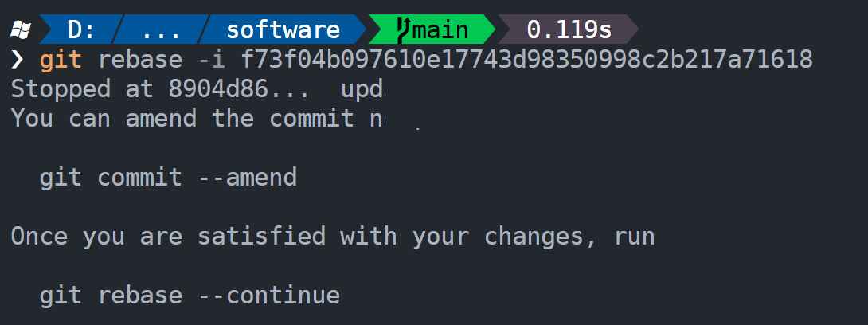Screen dimensions: 868x325
Task: Click the green main branch segment
Action: [x=432, y=29]
